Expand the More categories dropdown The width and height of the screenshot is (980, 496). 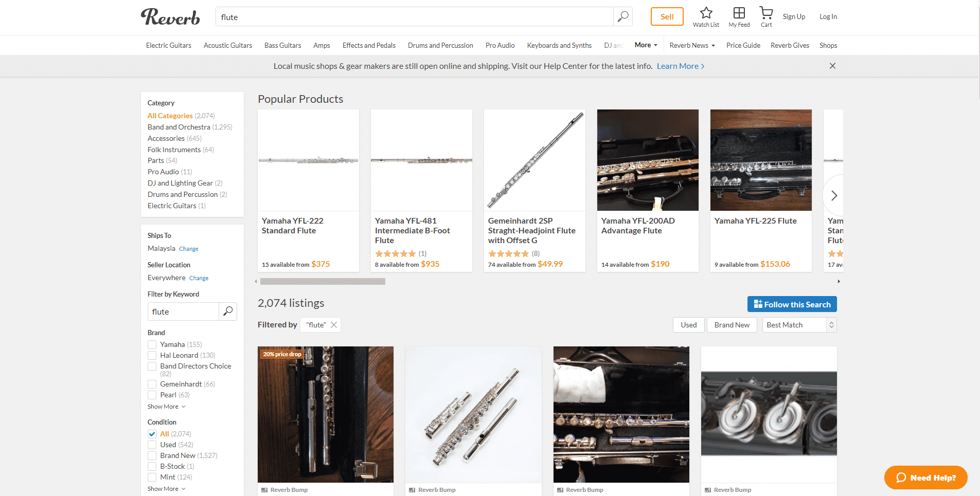646,45
